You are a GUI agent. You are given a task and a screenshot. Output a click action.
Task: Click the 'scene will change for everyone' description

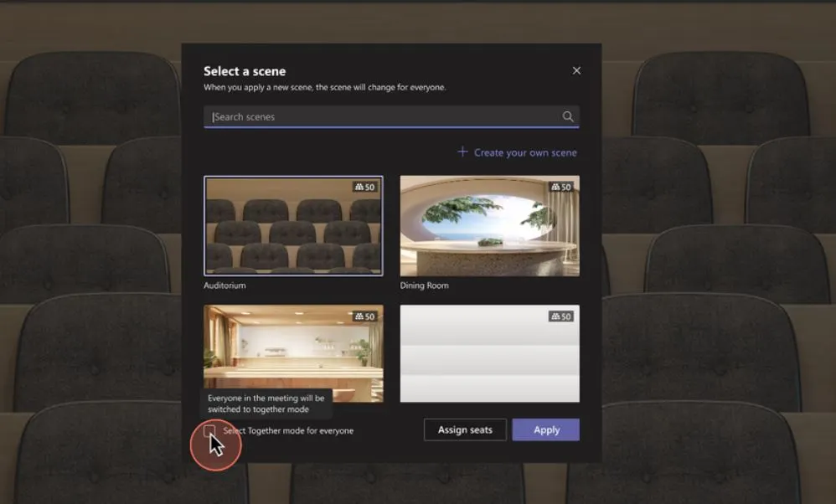[x=325, y=87]
